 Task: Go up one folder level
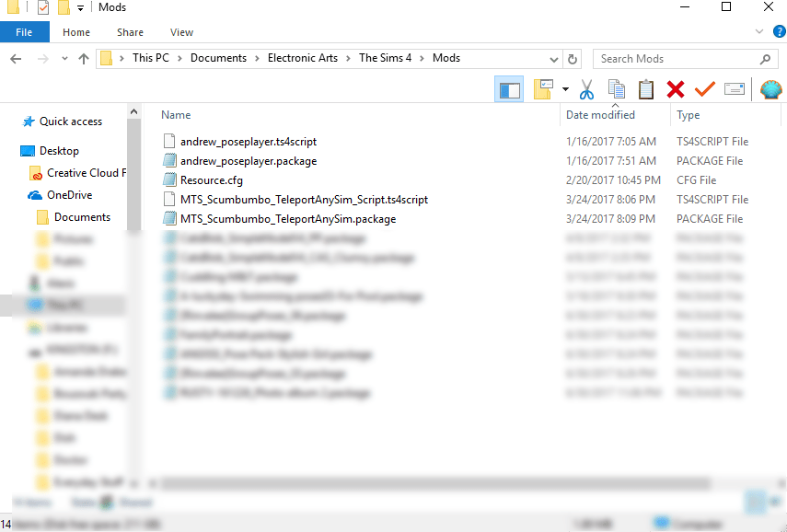coord(84,59)
